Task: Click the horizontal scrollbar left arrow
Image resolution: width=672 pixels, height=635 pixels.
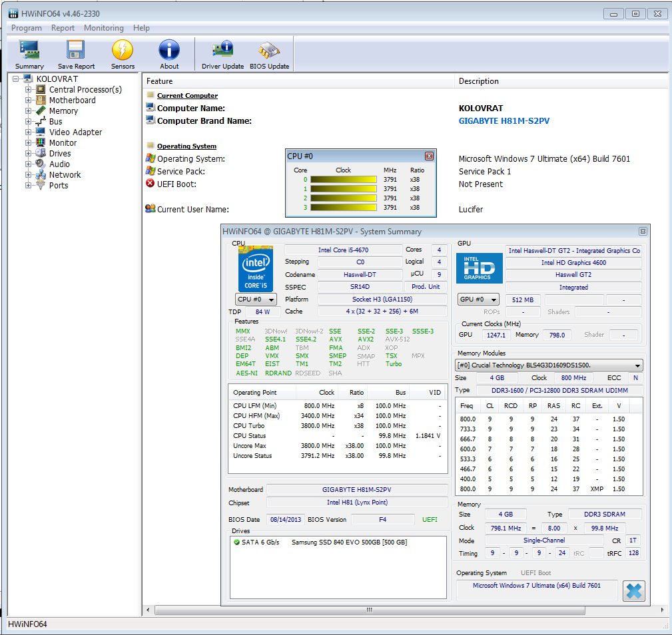Action: (148, 610)
